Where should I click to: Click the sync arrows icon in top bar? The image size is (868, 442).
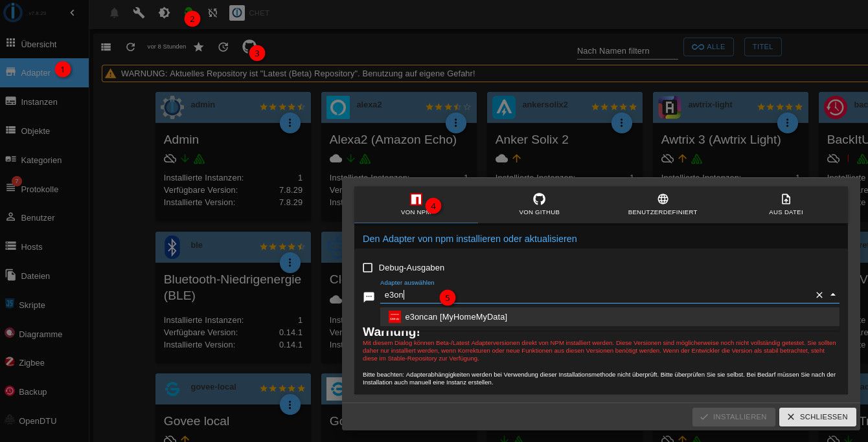pos(212,13)
